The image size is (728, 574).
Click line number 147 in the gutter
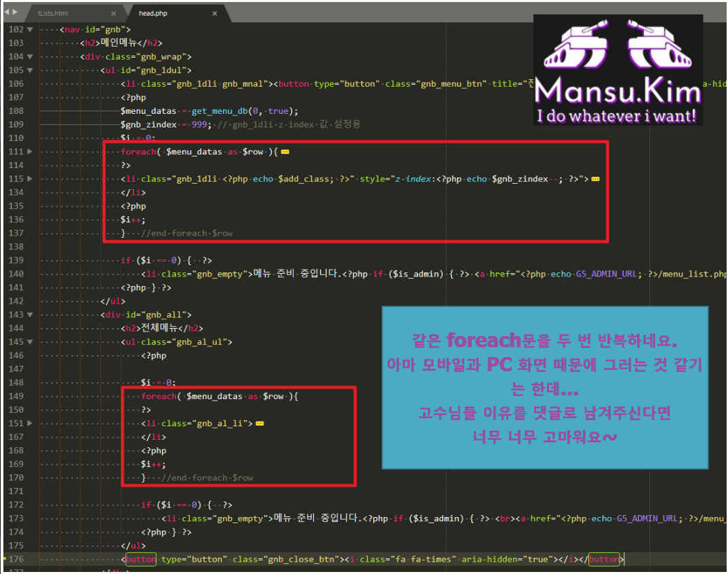pyautogui.click(x=16, y=369)
